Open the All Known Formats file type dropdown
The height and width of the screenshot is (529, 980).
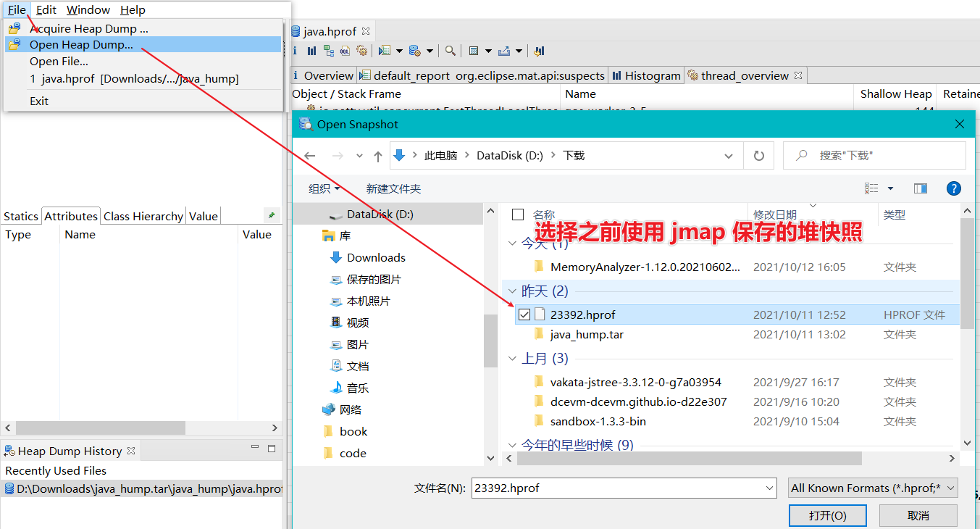point(873,488)
